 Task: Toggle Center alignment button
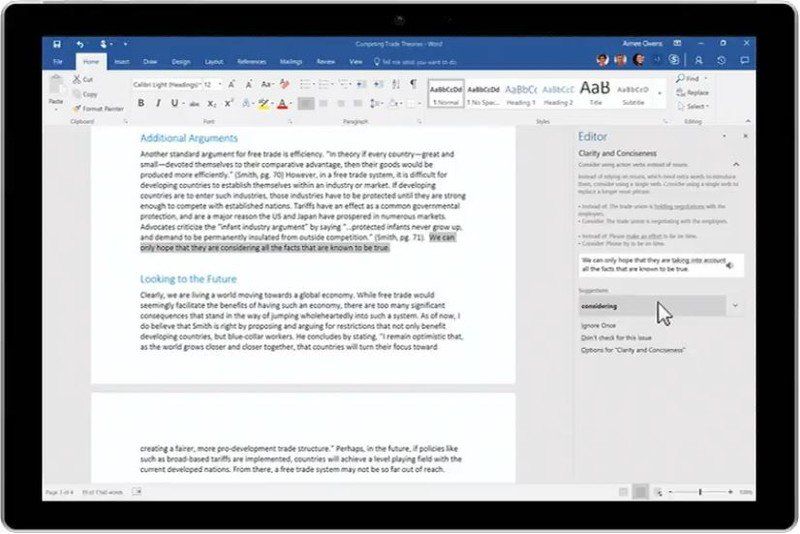[323, 104]
